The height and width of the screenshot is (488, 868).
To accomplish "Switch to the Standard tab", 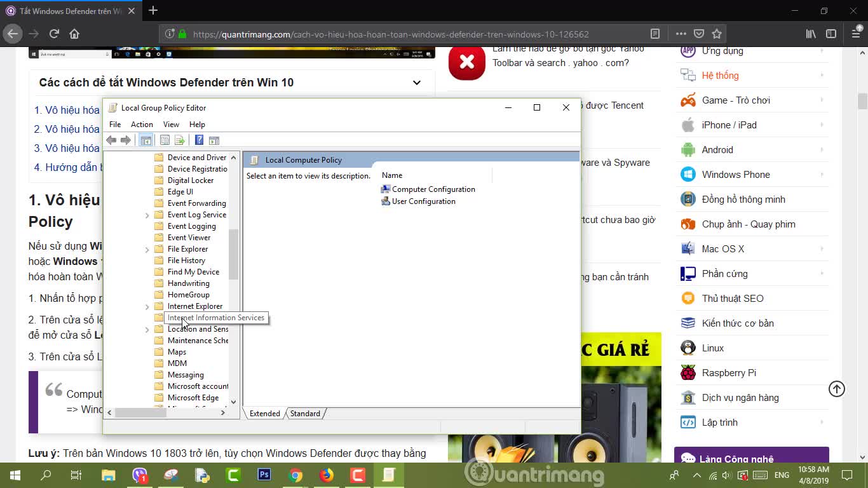I will [x=305, y=414].
